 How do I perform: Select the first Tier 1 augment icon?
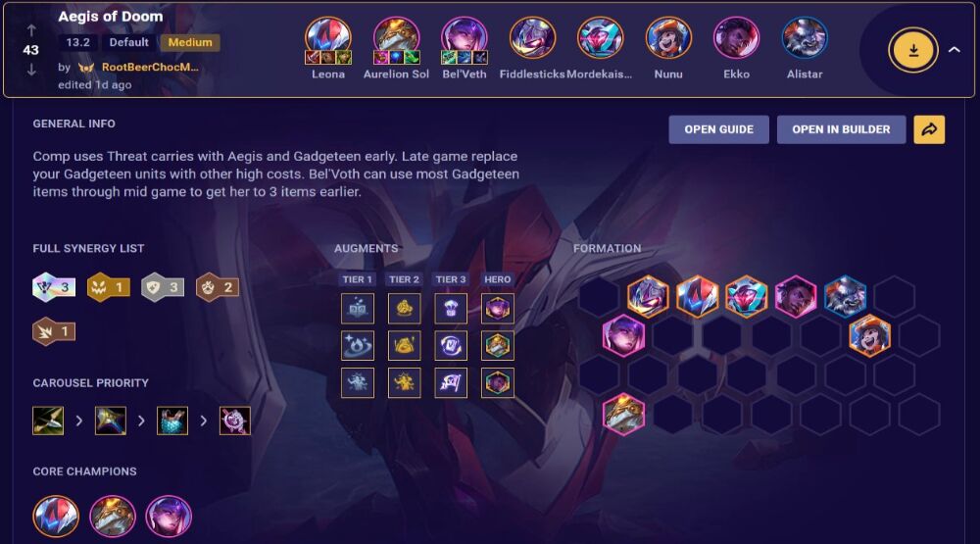[358, 308]
